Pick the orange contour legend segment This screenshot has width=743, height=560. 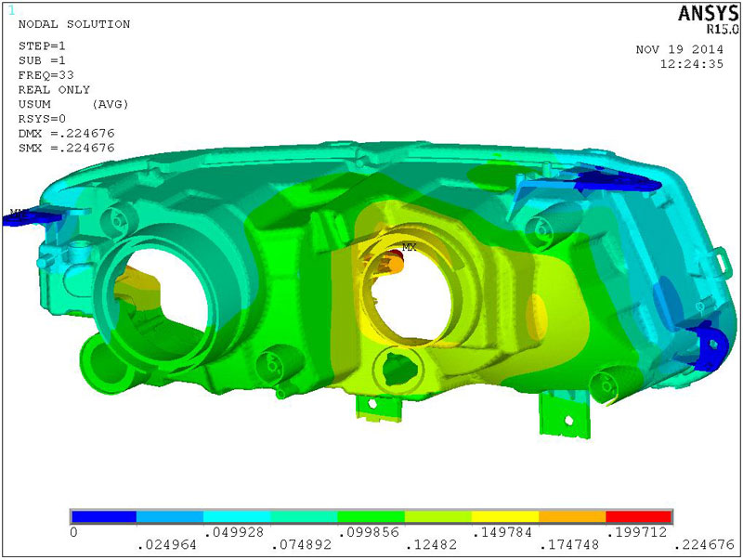pos(571,516)
